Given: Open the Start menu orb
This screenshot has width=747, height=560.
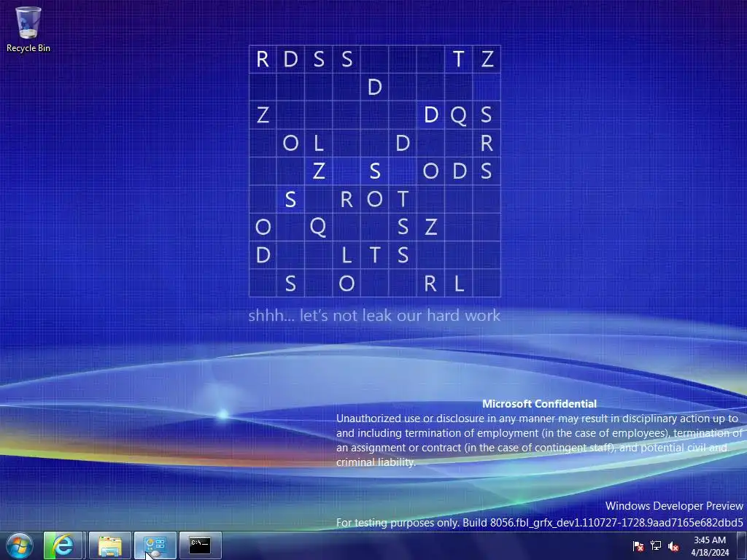Looking at the screenshot, I should 20,545.
